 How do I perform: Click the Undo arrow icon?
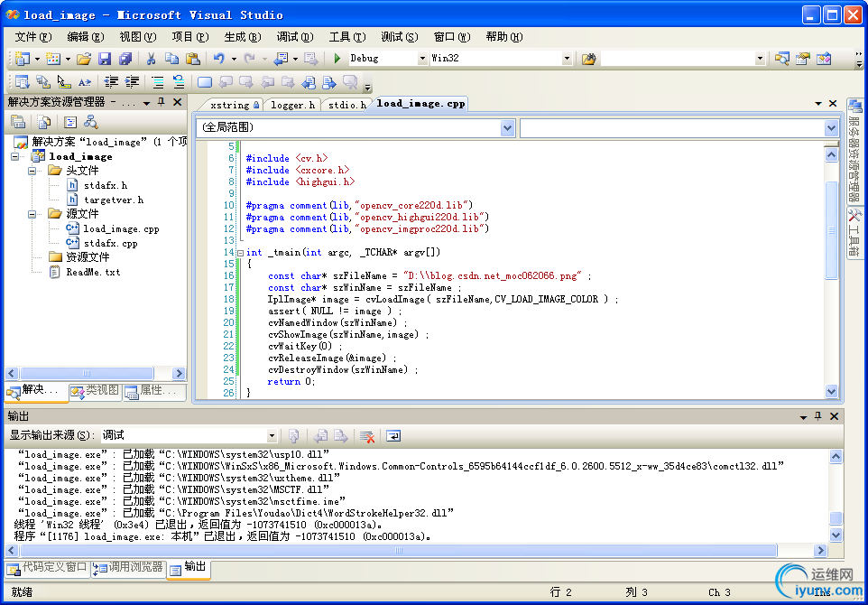[x=219, y=58]
